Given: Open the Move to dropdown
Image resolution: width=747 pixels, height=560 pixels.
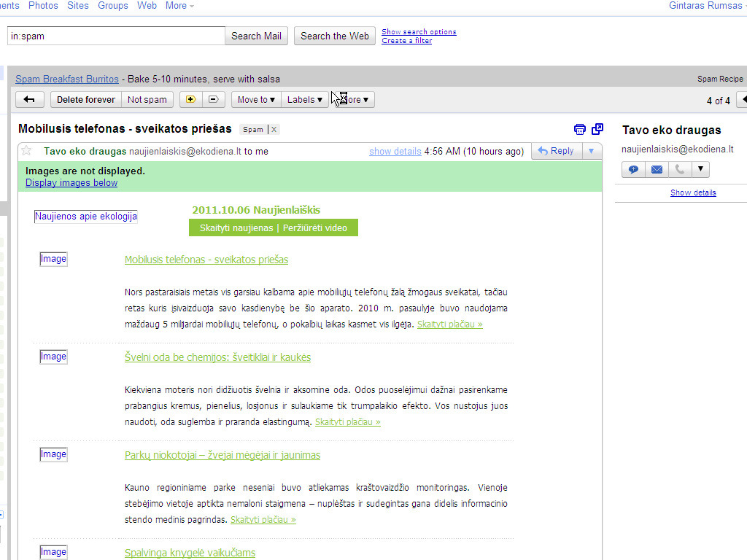Looking at the screenshot, I should tap(256, 100).
